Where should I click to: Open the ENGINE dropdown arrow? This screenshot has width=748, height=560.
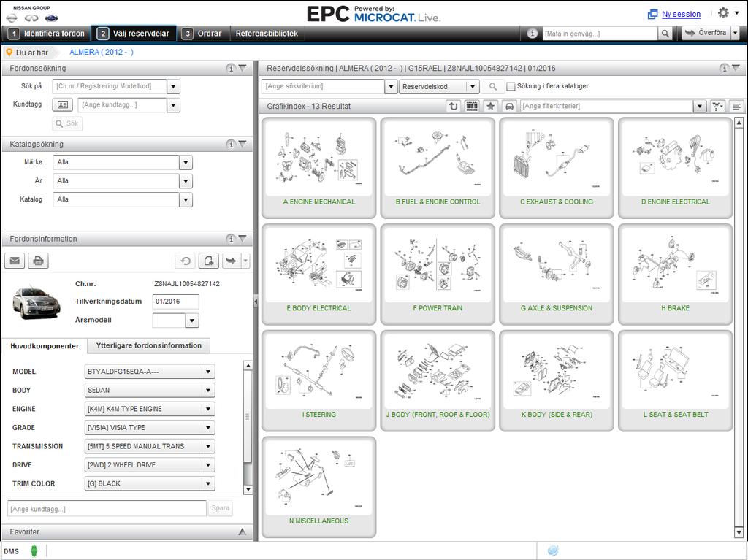point(208,409)
